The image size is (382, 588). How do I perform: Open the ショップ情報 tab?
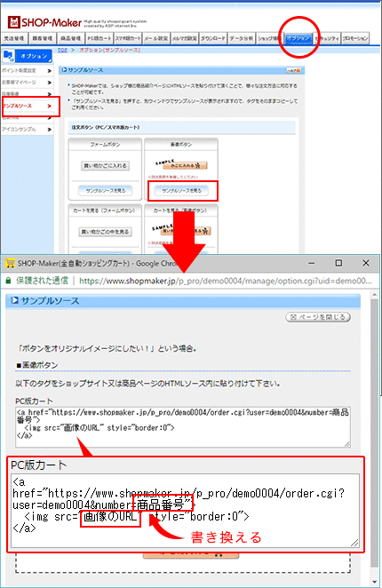pyautogui.click(x=269, y=38)
